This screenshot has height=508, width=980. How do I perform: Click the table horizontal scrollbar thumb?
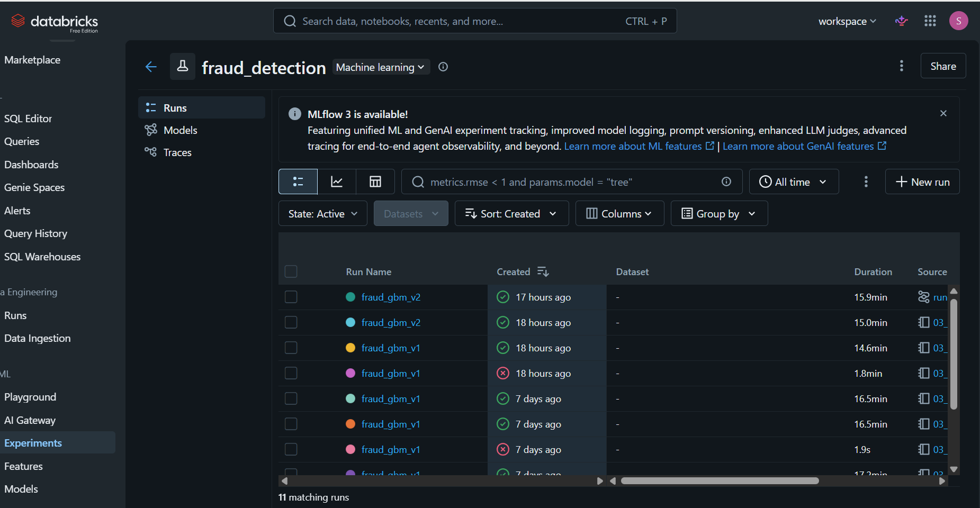pos(720,480)
